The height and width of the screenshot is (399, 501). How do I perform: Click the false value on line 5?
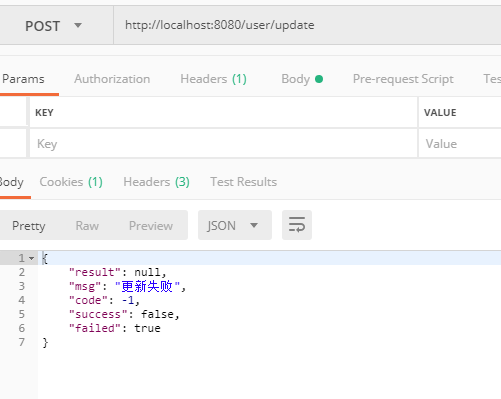[157, 314]
